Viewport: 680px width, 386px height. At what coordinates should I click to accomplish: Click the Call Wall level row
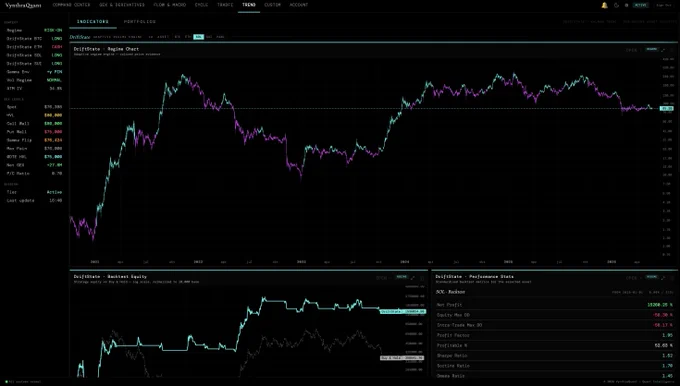click(34, 124)
